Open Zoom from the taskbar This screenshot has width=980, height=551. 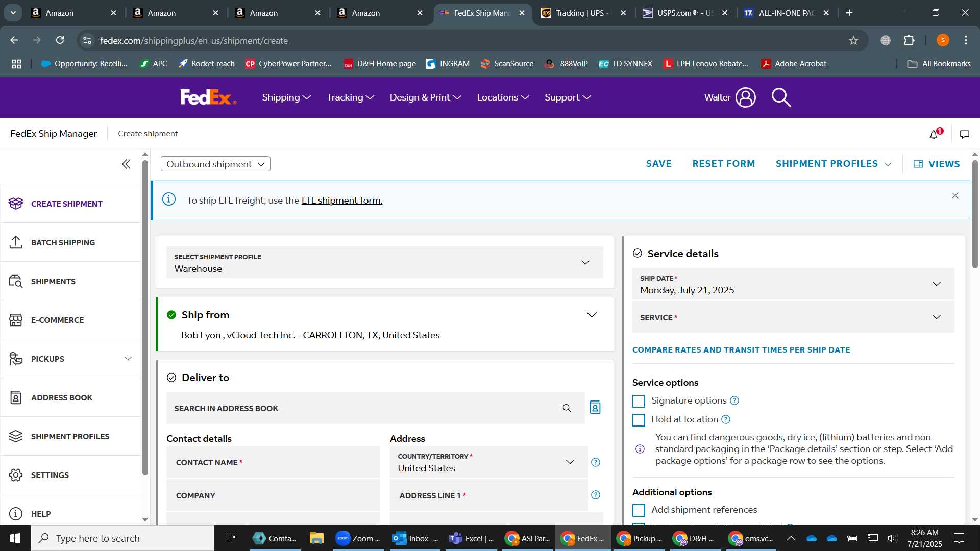[359, 538]
